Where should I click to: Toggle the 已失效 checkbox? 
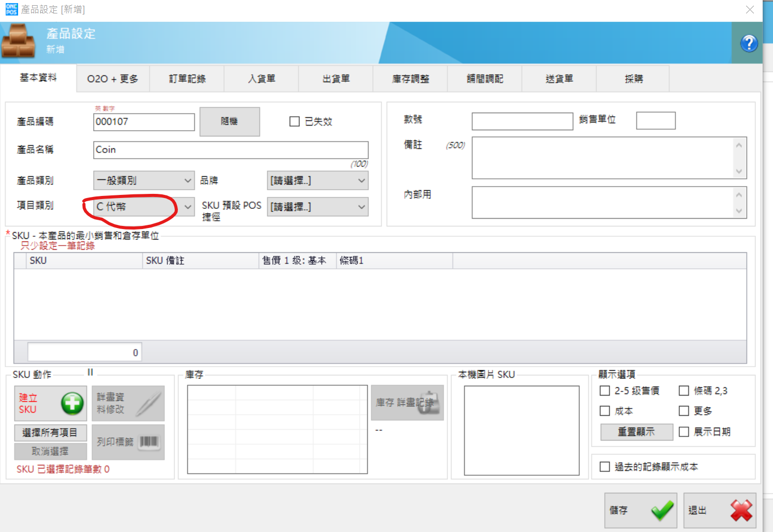tap(295, 121)
